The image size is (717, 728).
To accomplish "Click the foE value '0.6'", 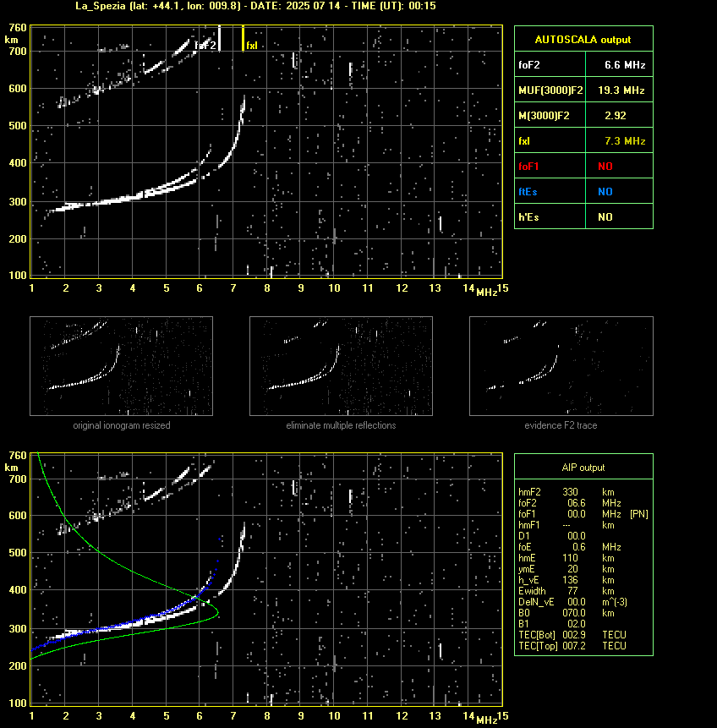I will (x=578, y=547).
